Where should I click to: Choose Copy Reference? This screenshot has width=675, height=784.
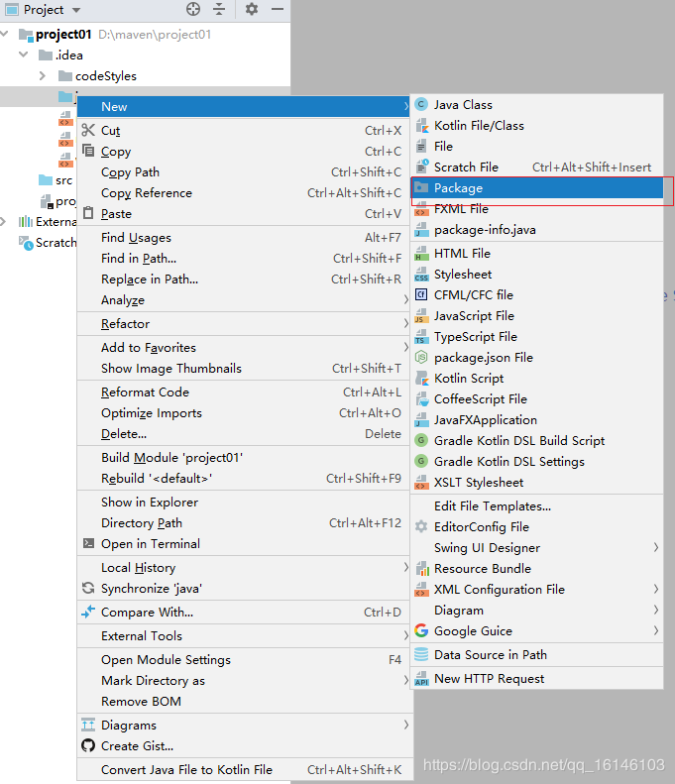click(244, 193)
